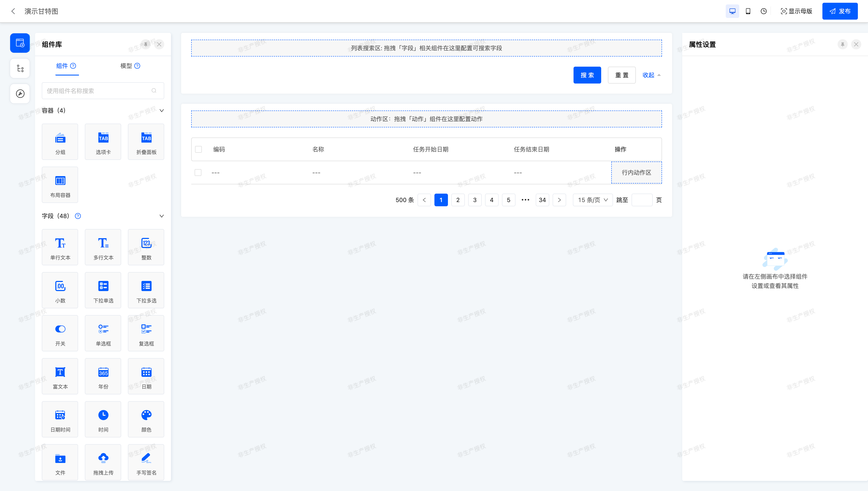
Task: Open the history clock icon
Action: 763,11
